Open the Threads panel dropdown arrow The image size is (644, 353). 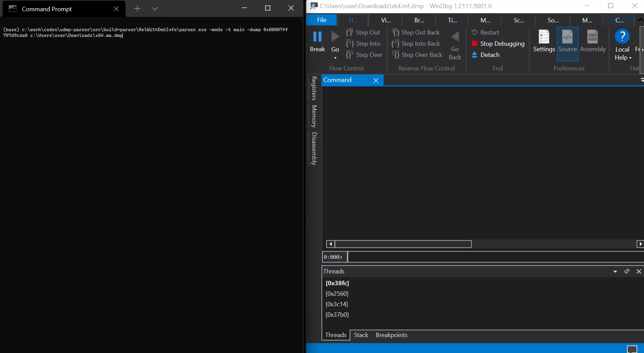tap(615, 271)
